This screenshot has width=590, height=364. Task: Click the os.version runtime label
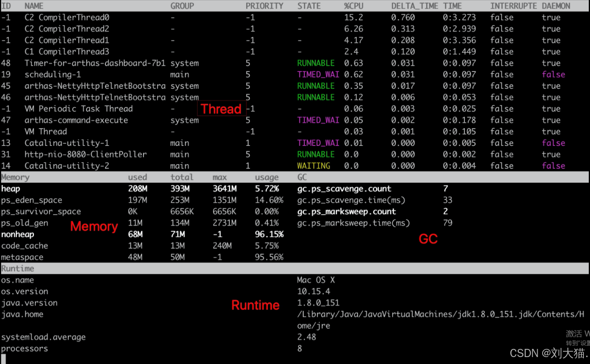[25, 292]
